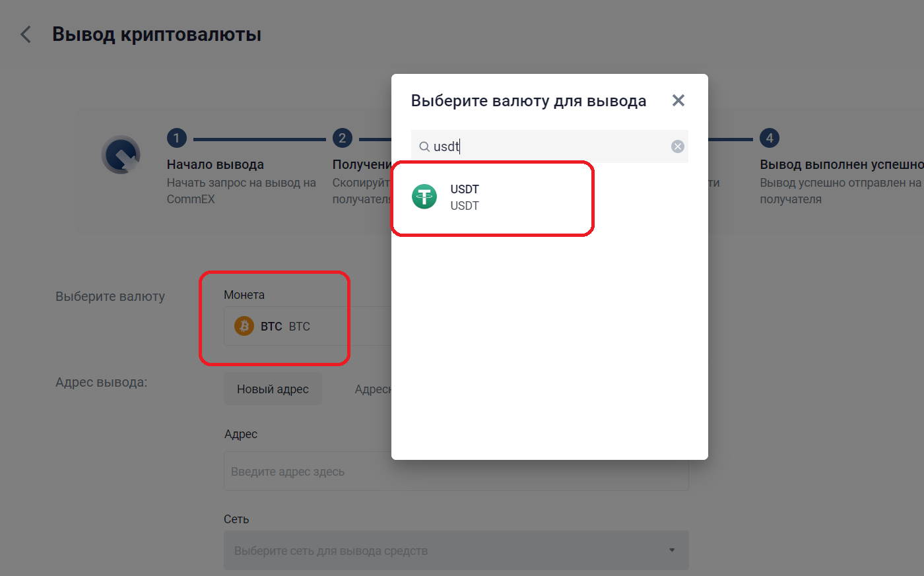Click the Начало вывода step title
Image resolution: width=924 pixels, height=576 pixels.
coord(215,164)
